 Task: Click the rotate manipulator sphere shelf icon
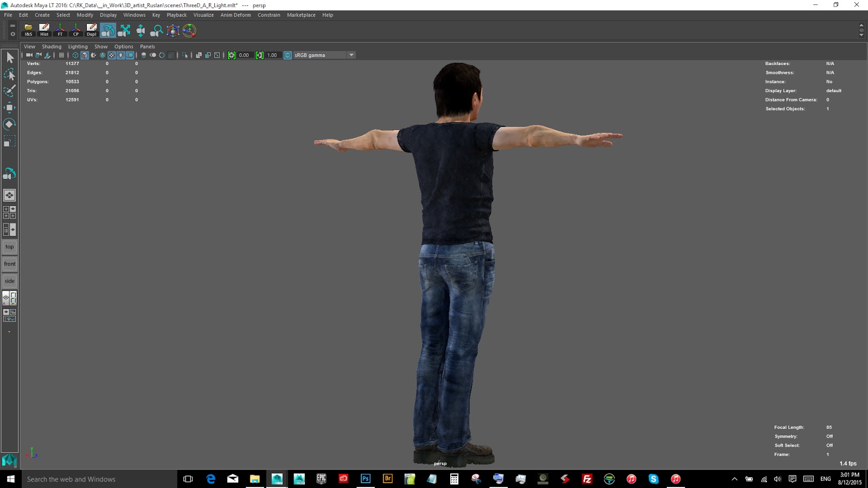point(189,30)
